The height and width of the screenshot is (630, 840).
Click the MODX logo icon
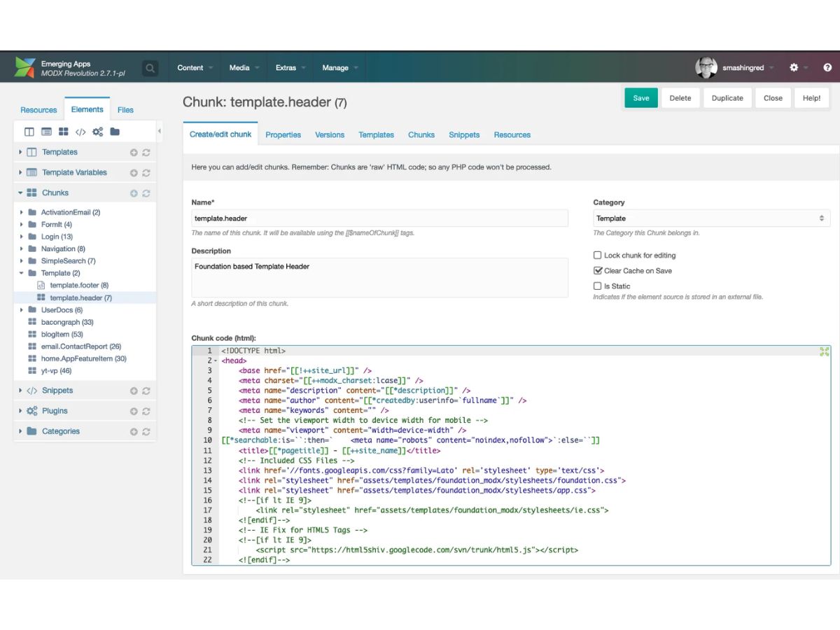pyautogui.click(x=25, y=68)
